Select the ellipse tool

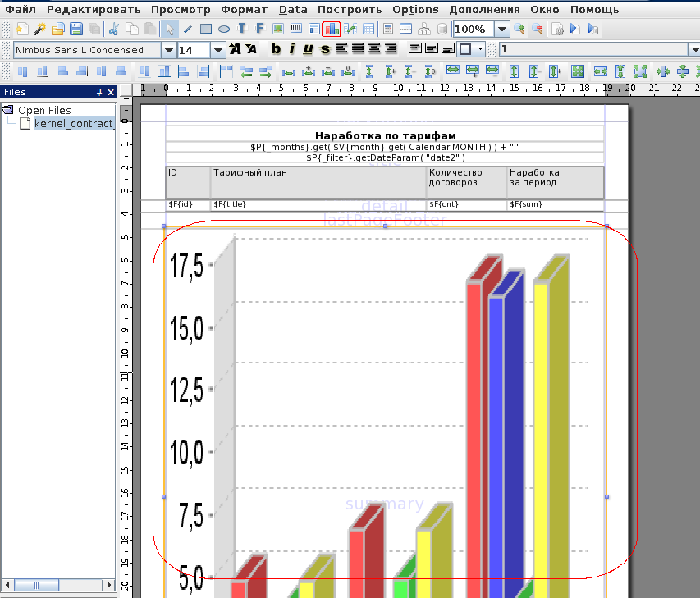coord(224,30)
